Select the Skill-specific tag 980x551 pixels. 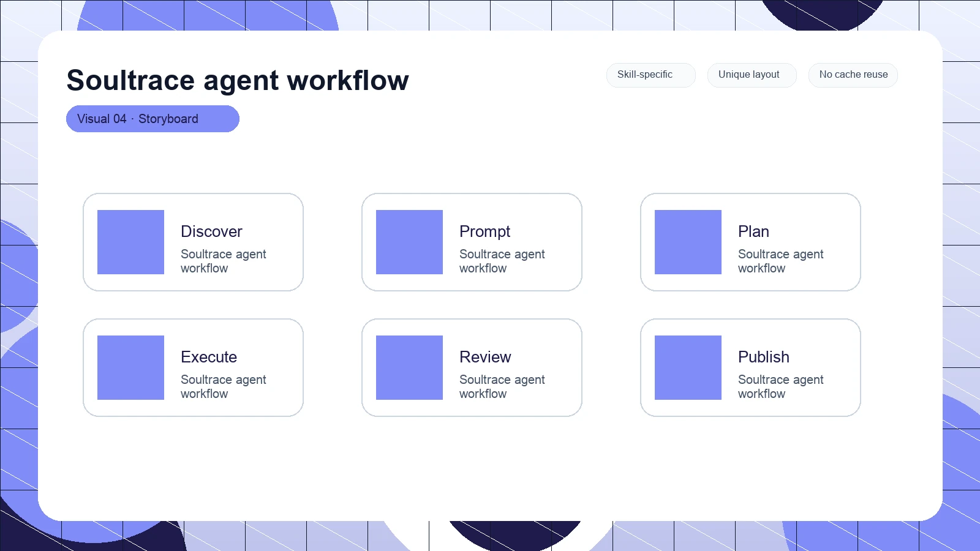[651, 75]
